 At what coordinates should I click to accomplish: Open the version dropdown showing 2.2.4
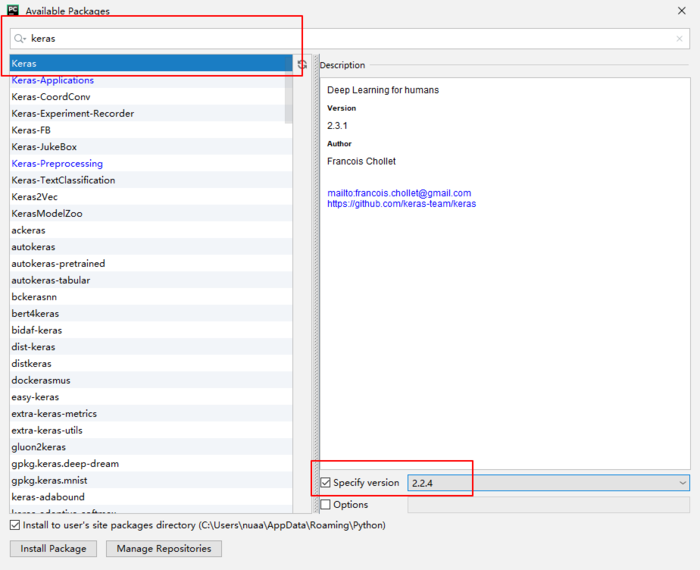tap(548, 483)
